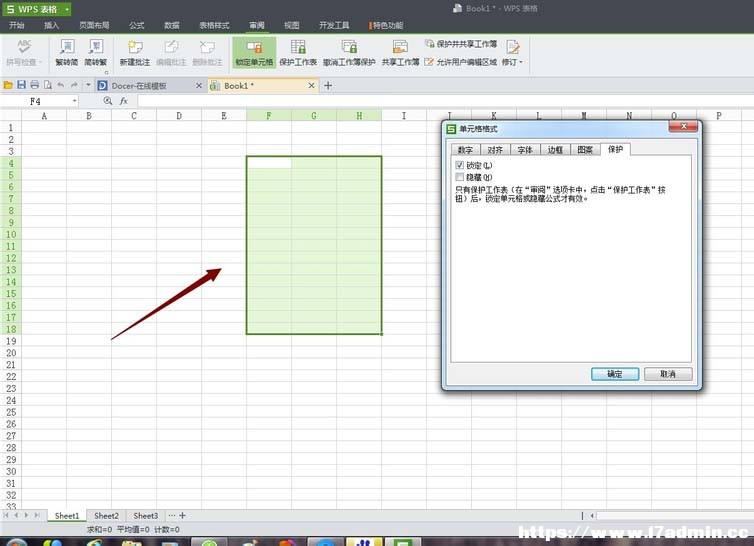
Task: Switch to 对齐 tab in format dialog
Action: 495,150
